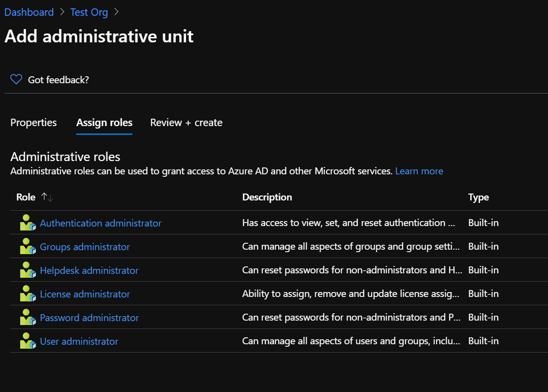
Task: Click the User administrator role icon
Action: coord(28,341)
